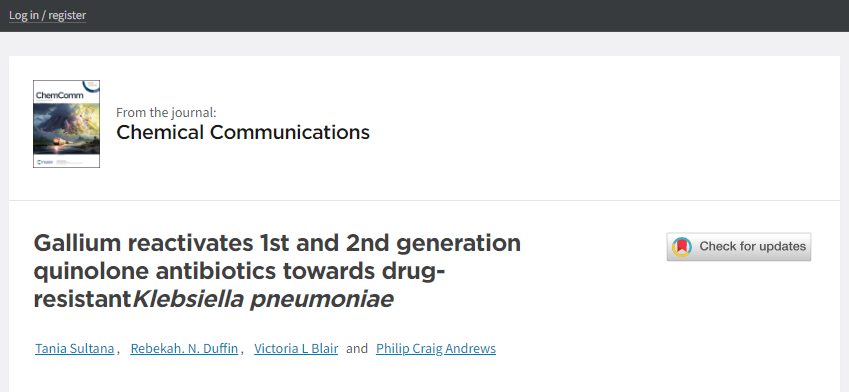Open the Chemical Communications journal name
This screenshot has width=849, height=392.
click(x=243, y=132)
